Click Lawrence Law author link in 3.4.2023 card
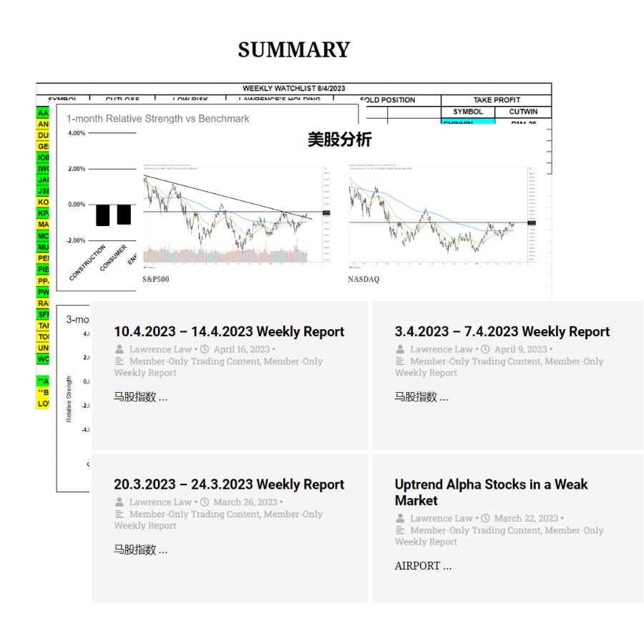The height and width of the screenshot is (644, 644). 441,349
